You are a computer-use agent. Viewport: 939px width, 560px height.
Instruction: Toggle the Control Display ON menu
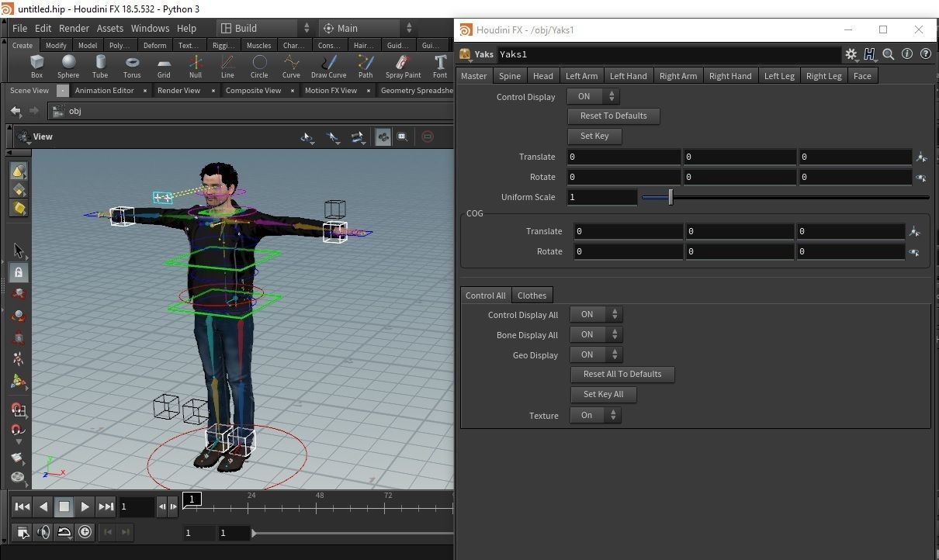pos(594,96)
